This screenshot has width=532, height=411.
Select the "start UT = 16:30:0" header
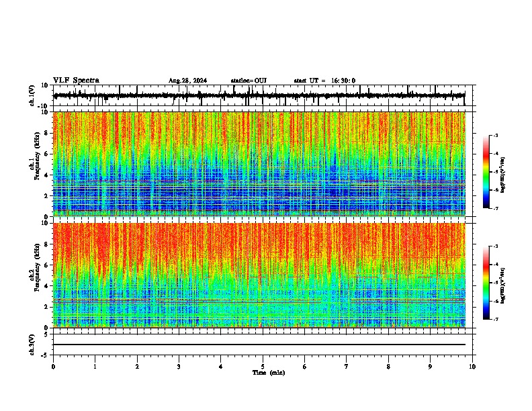(x=324, y=81)
